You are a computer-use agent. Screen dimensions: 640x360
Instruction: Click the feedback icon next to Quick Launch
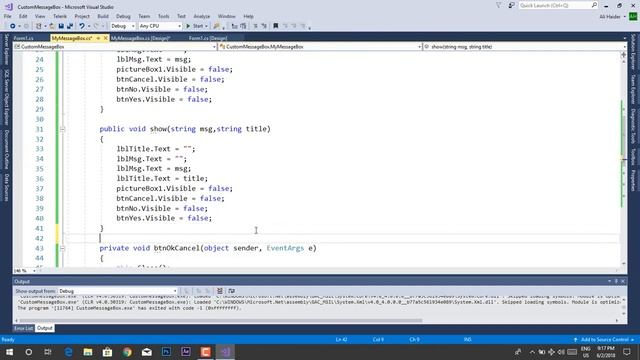511,5
